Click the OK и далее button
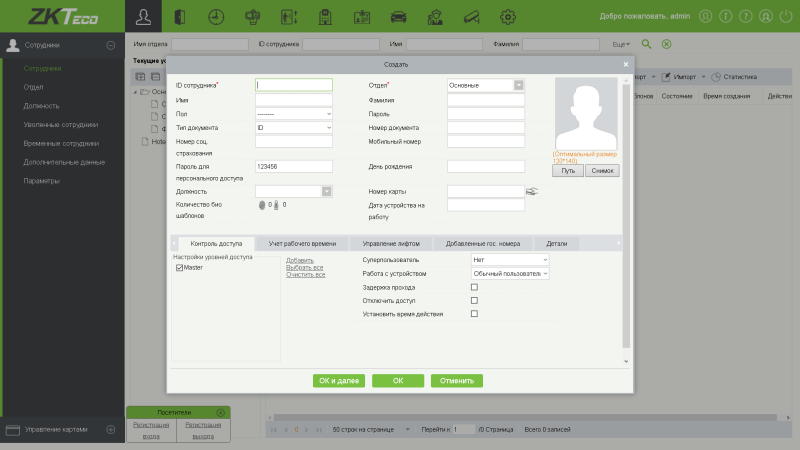The height and width of the screenshot is (450, 800). pos(338,380)
